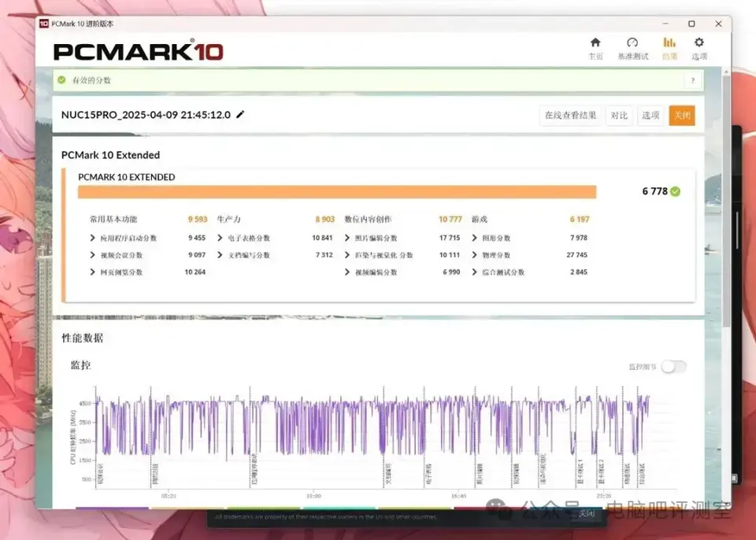This screenshot has width=756, height=540.
Task: Click the 文档编写 marker in the chart
Action: pos(388,474)
